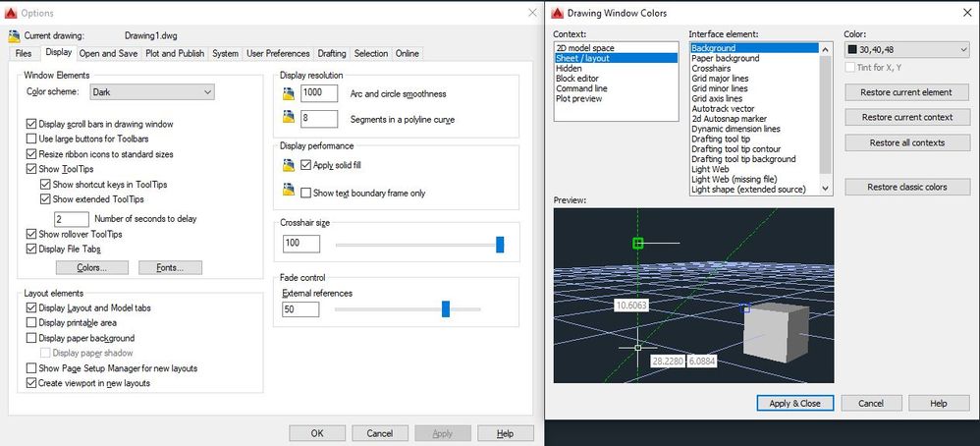Enable Use large buttons for Toolbars
Screen dimensions: 980x446
[31, 139]
